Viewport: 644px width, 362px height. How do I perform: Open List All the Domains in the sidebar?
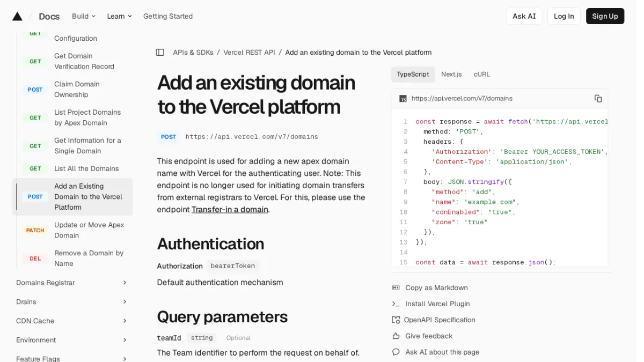point(86,168)
